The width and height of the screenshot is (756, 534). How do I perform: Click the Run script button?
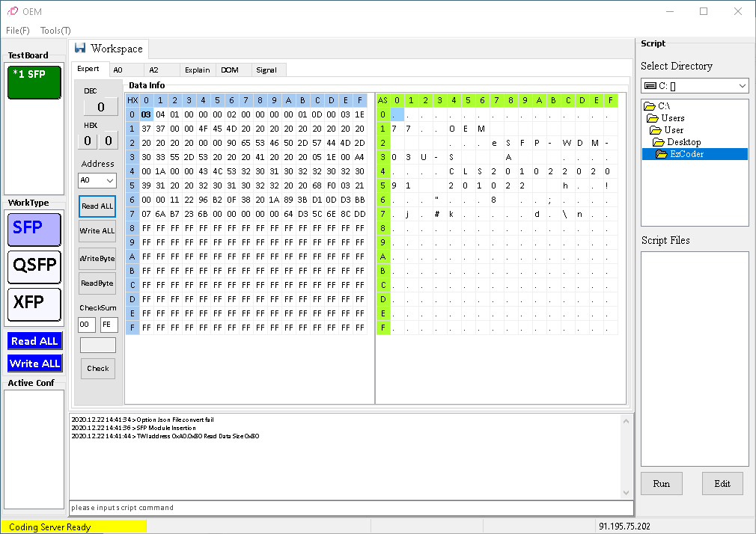[x=661, y=483]
